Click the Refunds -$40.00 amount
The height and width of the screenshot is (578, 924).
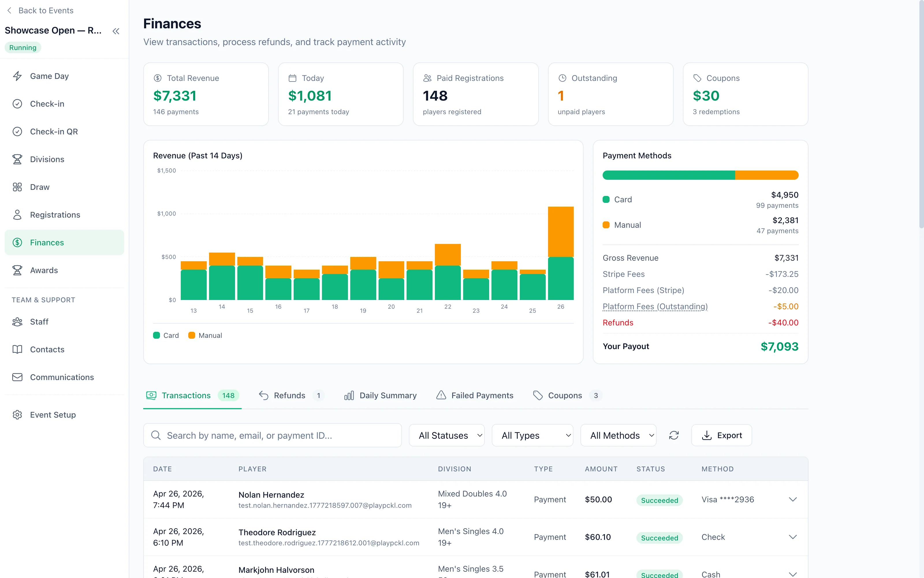point(783,323)
